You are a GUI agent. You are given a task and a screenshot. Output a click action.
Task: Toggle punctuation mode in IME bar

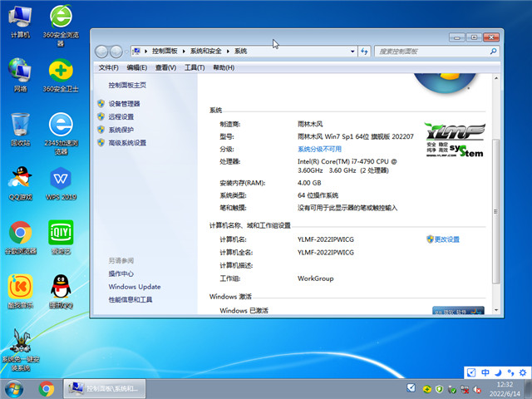click(x=510, y=372)
